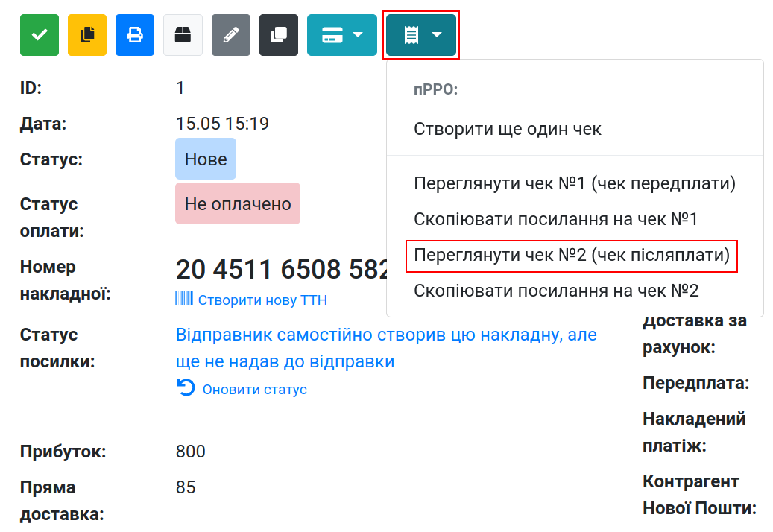773x532 pixels.
Task: Click the 'Створити нову ТТН' link
Action: click(x=262, y=300)
